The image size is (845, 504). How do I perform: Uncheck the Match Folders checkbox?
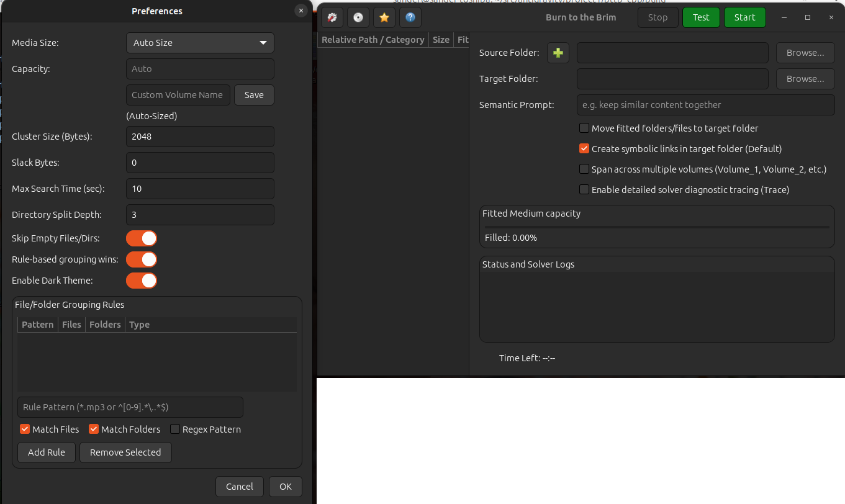pyautogui.click(x=94, y=429)
